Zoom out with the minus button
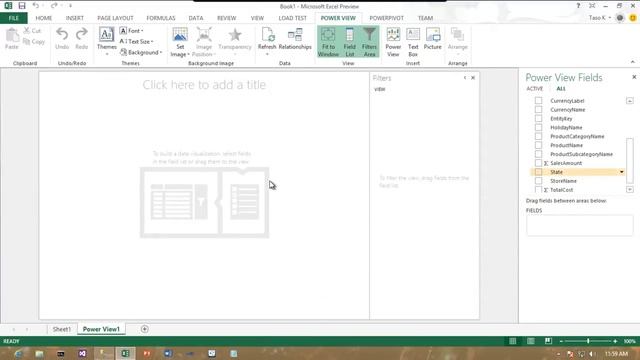The image size is (640, 360). click(x=561, y=341)
